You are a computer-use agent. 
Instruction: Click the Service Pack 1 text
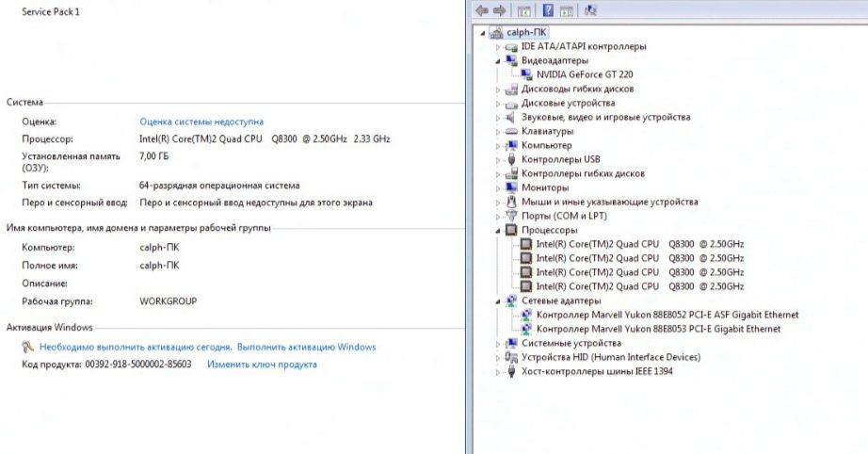pos(51,11)
